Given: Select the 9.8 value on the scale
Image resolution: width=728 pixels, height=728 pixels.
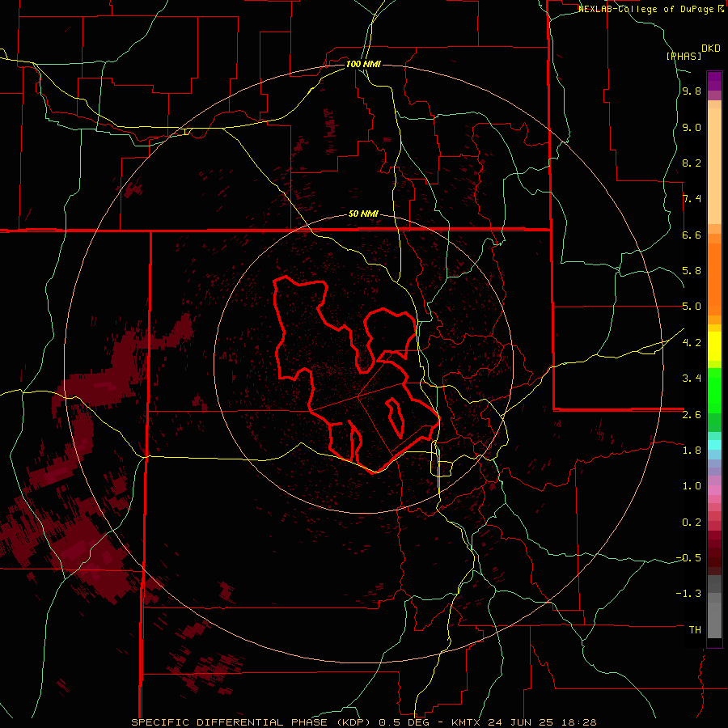Looking at the screenshot, I should click(692, 91).
